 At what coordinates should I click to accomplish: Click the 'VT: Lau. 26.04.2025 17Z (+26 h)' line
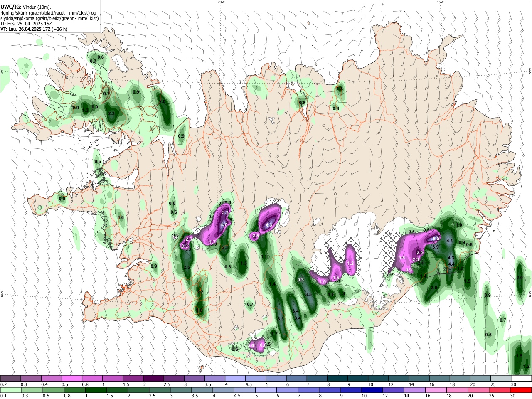click(x=34, y=29)
